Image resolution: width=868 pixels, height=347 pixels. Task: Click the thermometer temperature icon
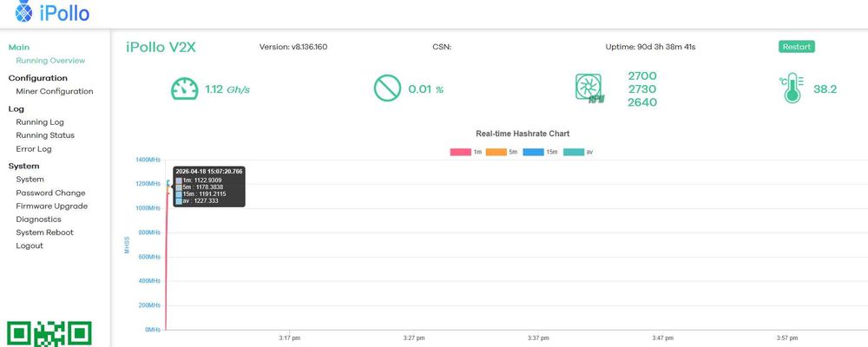coord(792,89)
